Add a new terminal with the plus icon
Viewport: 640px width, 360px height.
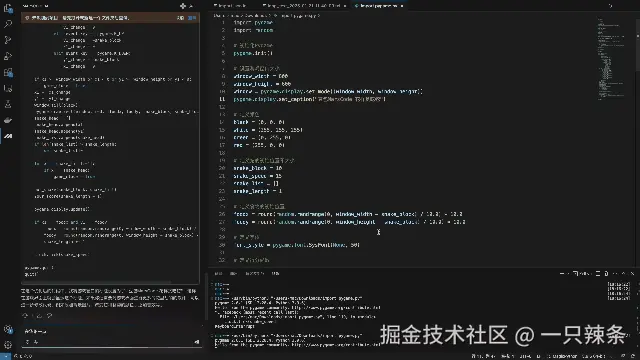[562, 273]
